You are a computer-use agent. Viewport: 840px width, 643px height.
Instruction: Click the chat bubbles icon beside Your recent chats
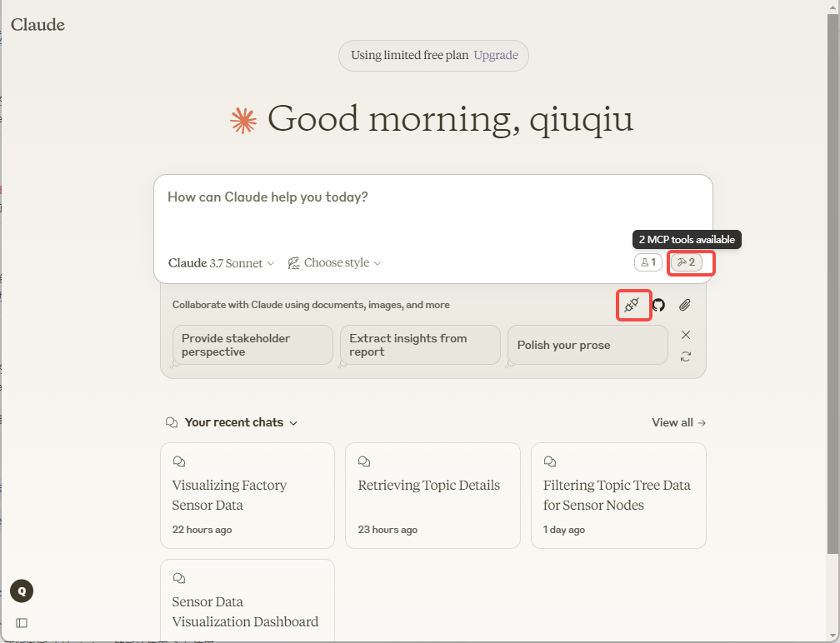coord(172,422)
